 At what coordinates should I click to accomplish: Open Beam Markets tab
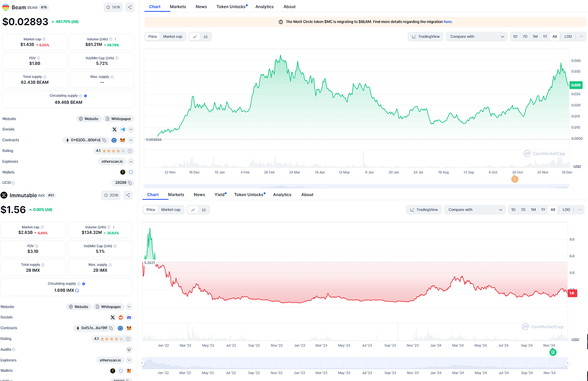[178, 7]
